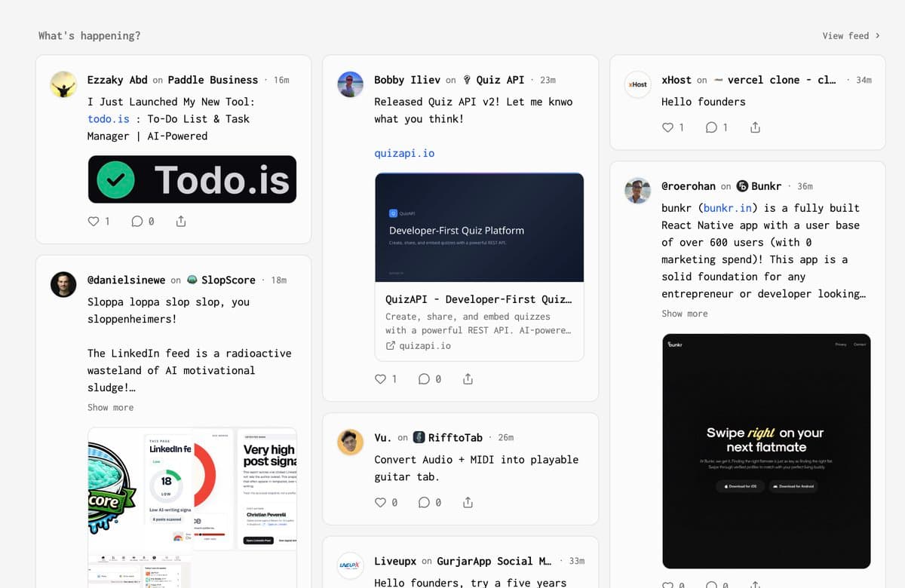
Task: Open the SlopScore screenshot collage
Action: pos(192,507)
